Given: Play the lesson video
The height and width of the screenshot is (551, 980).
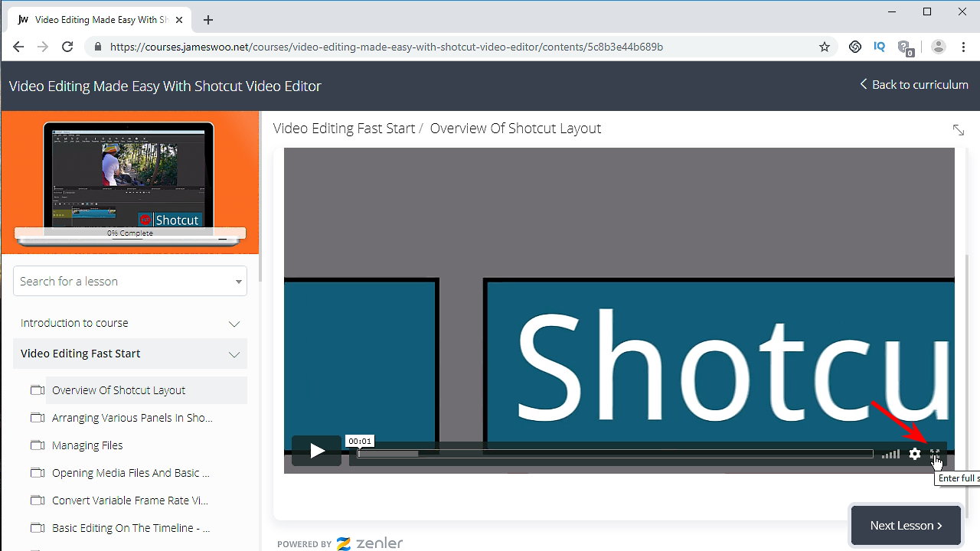Looking at the screenshot, I should click(x=316, y=451).
